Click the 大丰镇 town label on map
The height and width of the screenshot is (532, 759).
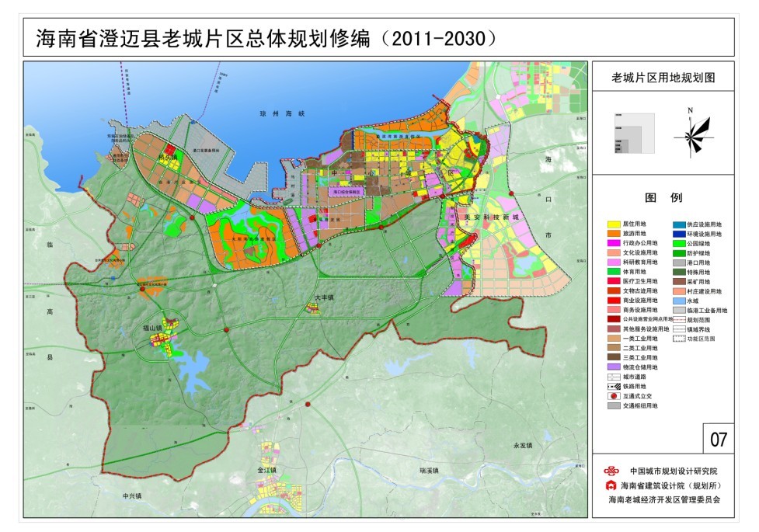[x=324, y=297]
